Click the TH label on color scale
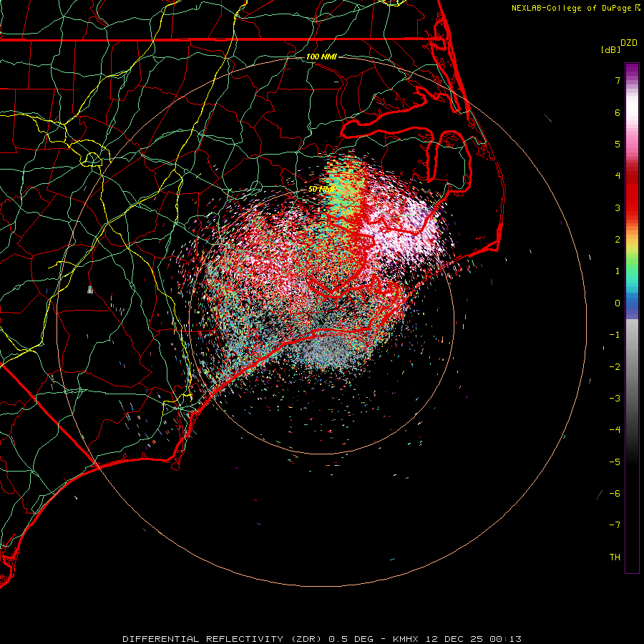Screen dimensions: 644x644 615,557
